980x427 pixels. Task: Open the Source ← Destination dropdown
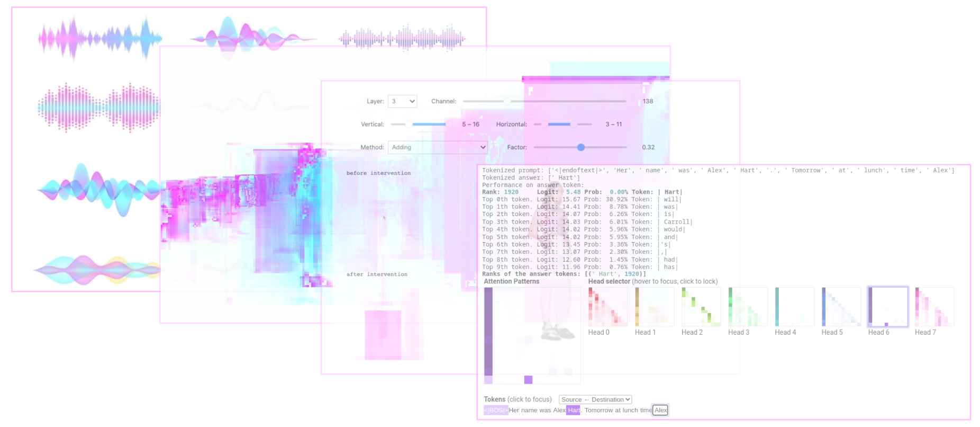[x=595, y=399]
